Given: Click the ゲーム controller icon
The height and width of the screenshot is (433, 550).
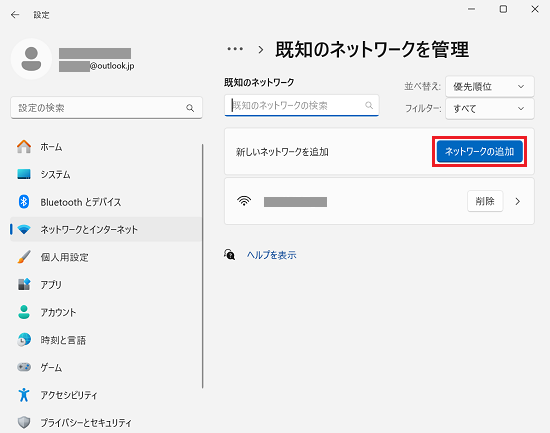Looking at the screenshot, I should pyautogui.click(x=24, y=367).
